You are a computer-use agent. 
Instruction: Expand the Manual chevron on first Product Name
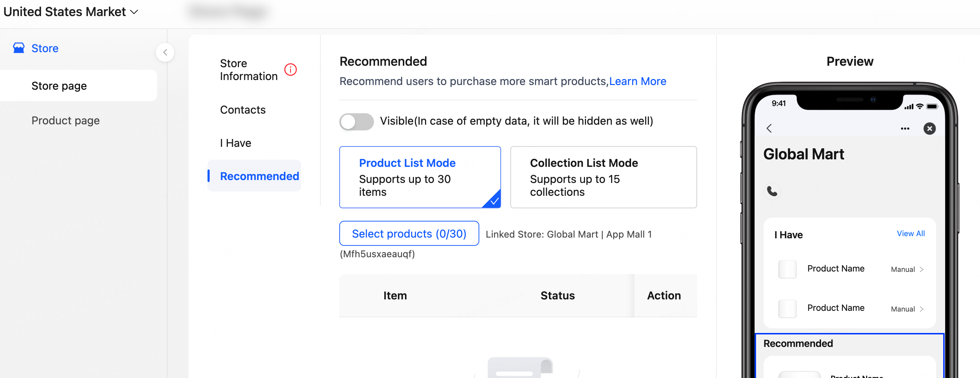[x=921, y=269]
